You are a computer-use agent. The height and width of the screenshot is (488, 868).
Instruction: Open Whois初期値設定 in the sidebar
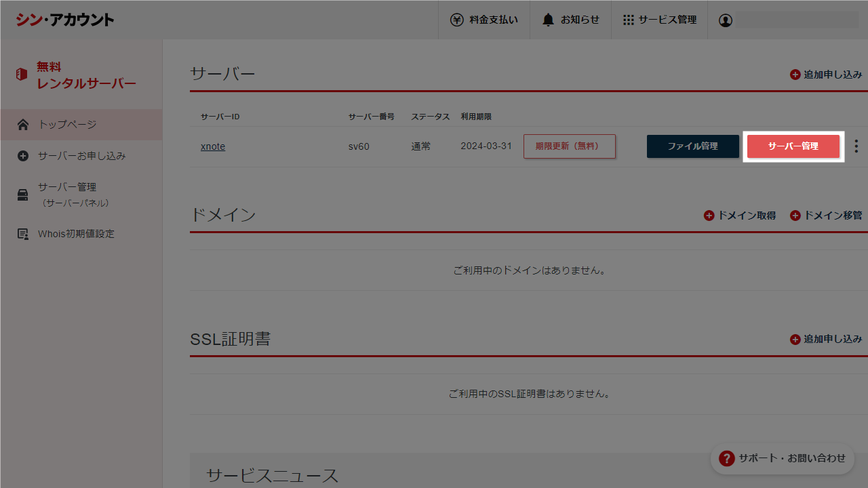[81, 234]
